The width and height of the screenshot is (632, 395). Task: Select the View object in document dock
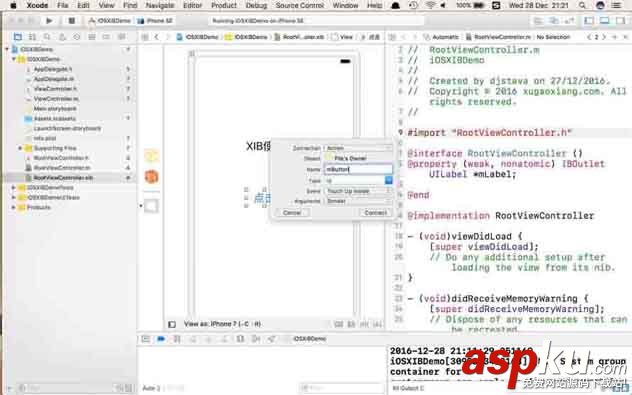point(152,206)
